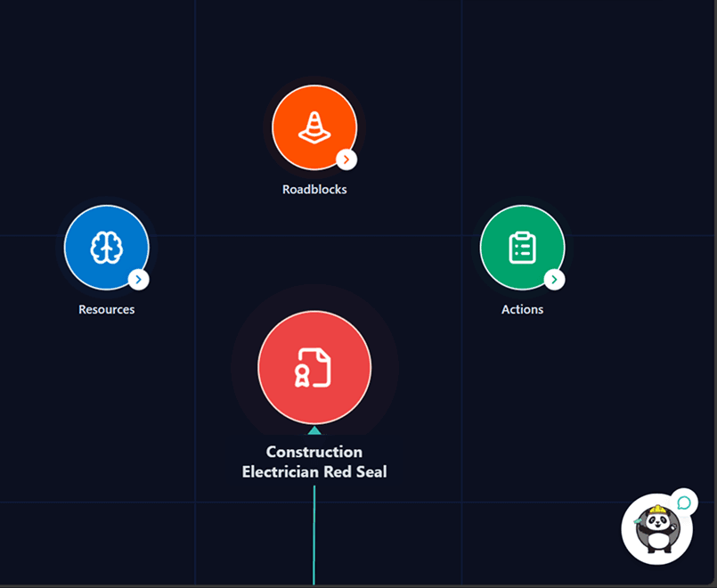Click the teal connector line below the label
The image size is (717, 588).
click(x=314, y=535)
